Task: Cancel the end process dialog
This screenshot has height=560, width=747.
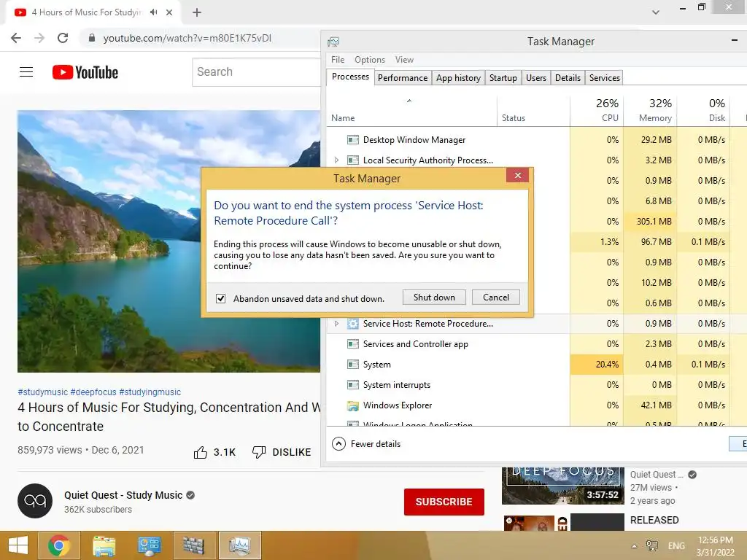Action: (495, 297)
